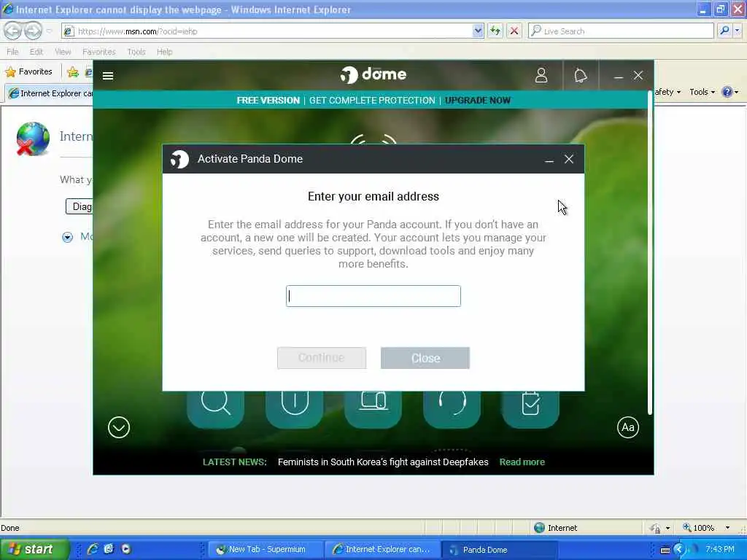The height and width of the screenshot is (560, 747).
Task: Open the Edit menu
Action: coord(36,52)
